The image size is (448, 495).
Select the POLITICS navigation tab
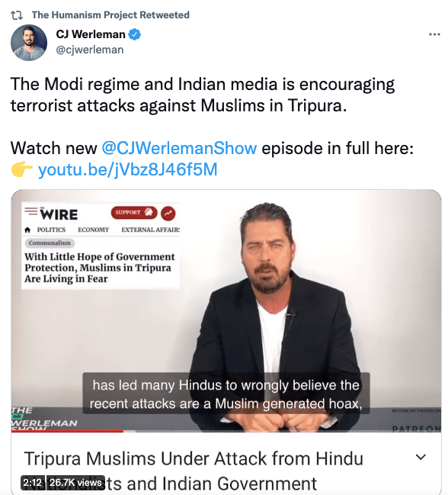(x=51, y=230)
